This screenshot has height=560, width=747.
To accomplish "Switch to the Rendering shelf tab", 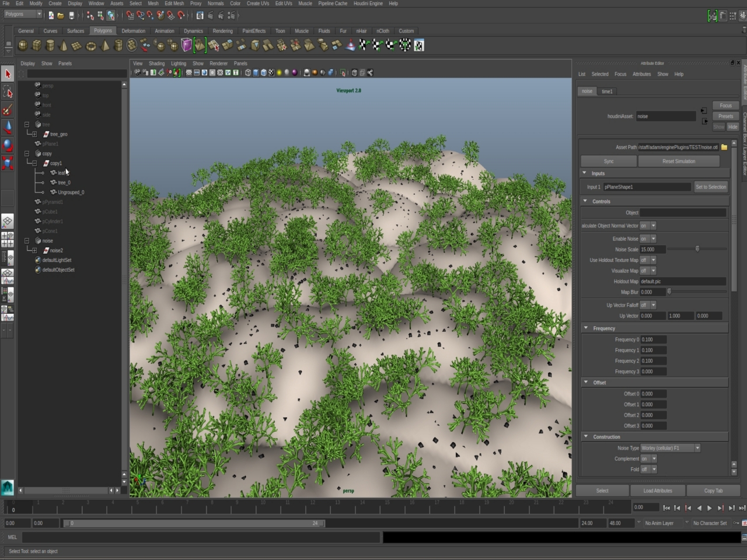I will (x=222, y=31).
